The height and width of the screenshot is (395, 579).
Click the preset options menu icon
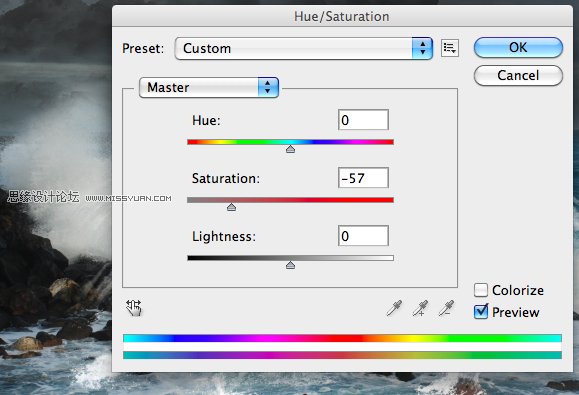coord(450,48)
